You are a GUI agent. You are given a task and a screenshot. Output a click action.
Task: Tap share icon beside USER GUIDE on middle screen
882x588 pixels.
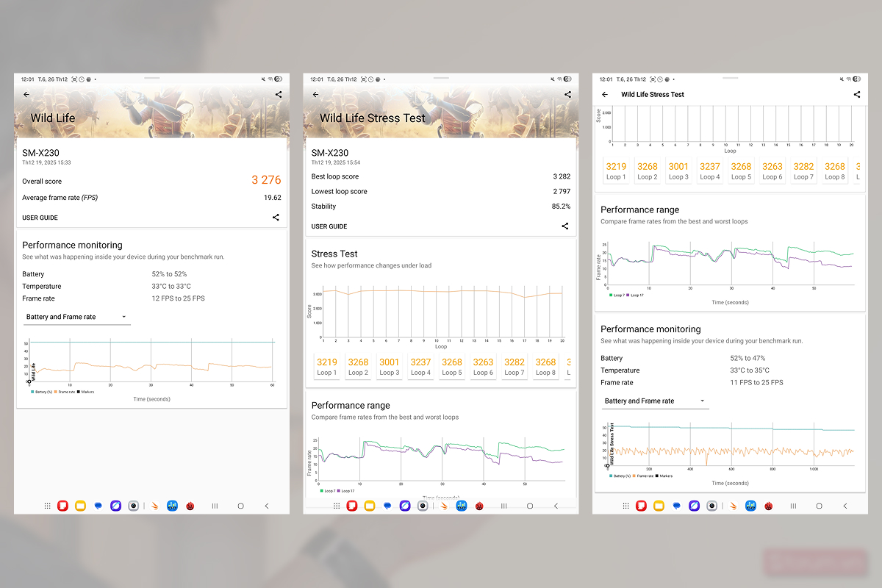click(565, 226)
